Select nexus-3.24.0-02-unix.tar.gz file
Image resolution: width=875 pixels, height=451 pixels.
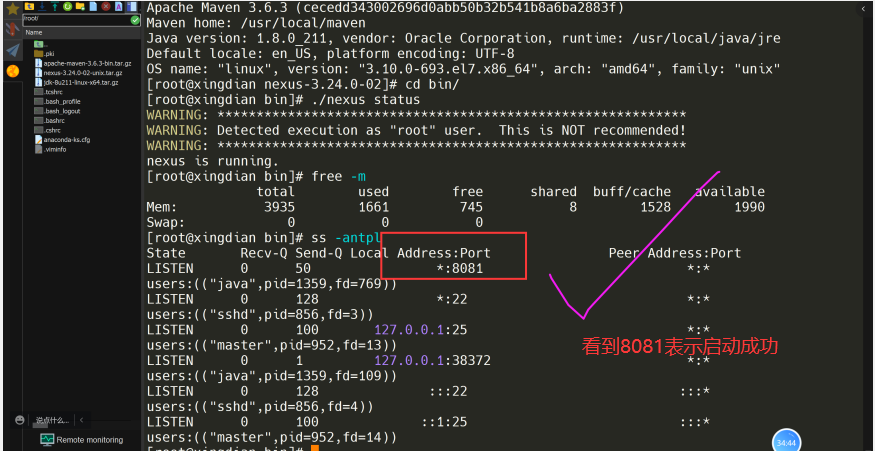pos(79,73)
